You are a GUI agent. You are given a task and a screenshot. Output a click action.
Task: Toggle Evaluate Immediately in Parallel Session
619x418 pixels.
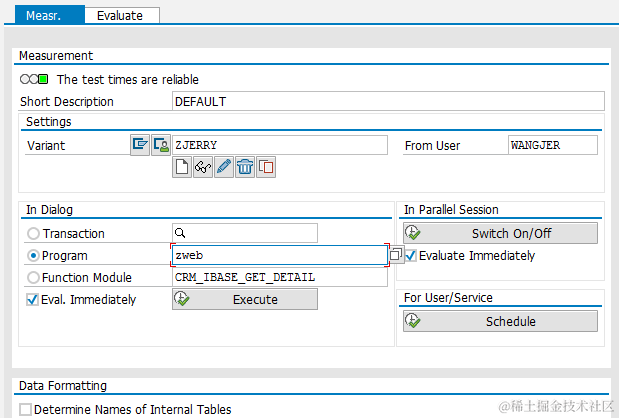[x=411, y=255]
